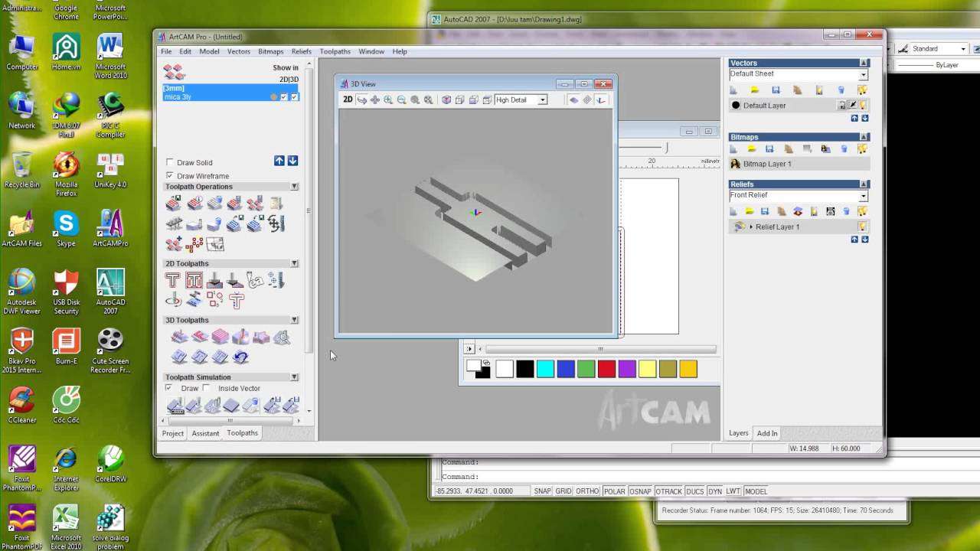Collapse the 2D Toolpaths section
The height and width of the screenshot is (551, 980).
point(294,263)
